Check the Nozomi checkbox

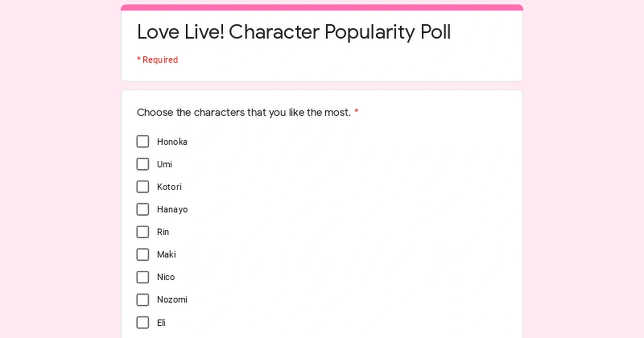click(x=142, y=299)
